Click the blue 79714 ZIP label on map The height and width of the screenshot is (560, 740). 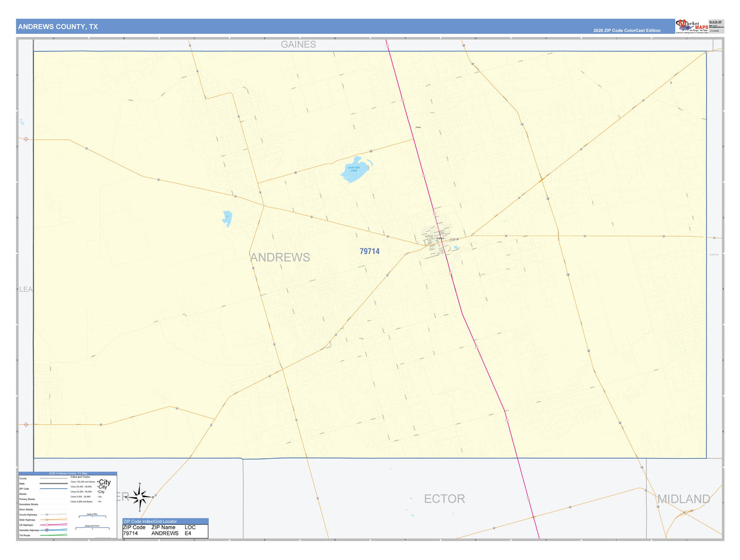pos(369,251)
